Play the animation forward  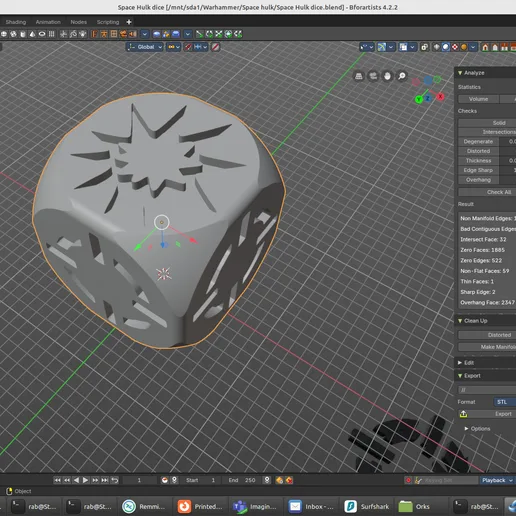click(x=86, y=480)
